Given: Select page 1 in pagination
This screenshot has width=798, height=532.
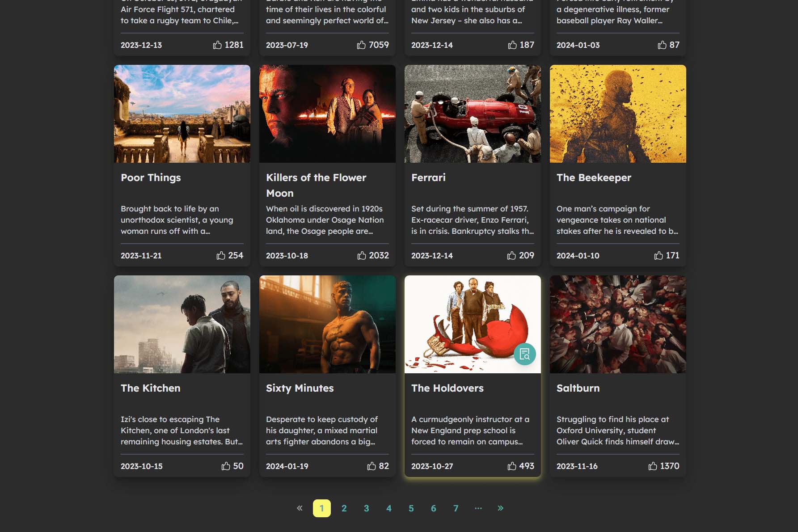Looking at the screenshot, I should (x=322, y=508).
